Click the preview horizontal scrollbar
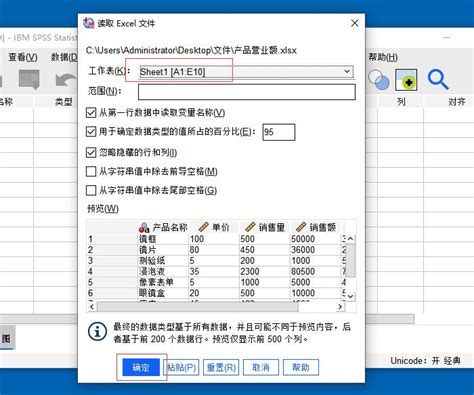 (x=198, y=307)
